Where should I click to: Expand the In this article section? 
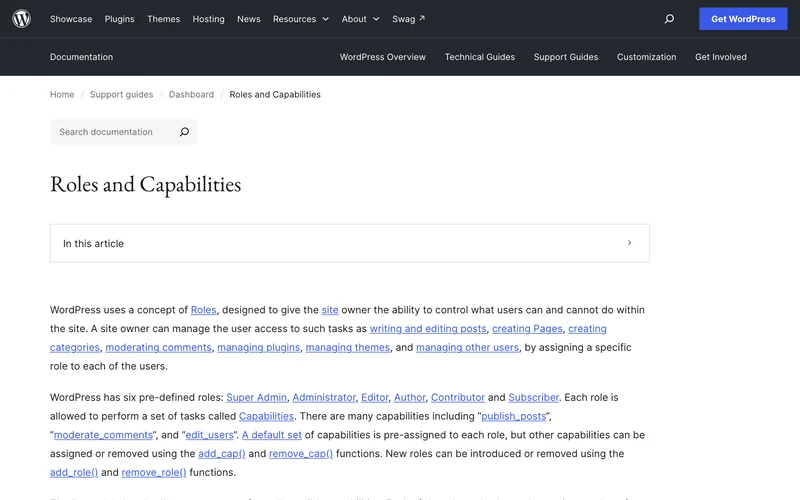(349, 243)
